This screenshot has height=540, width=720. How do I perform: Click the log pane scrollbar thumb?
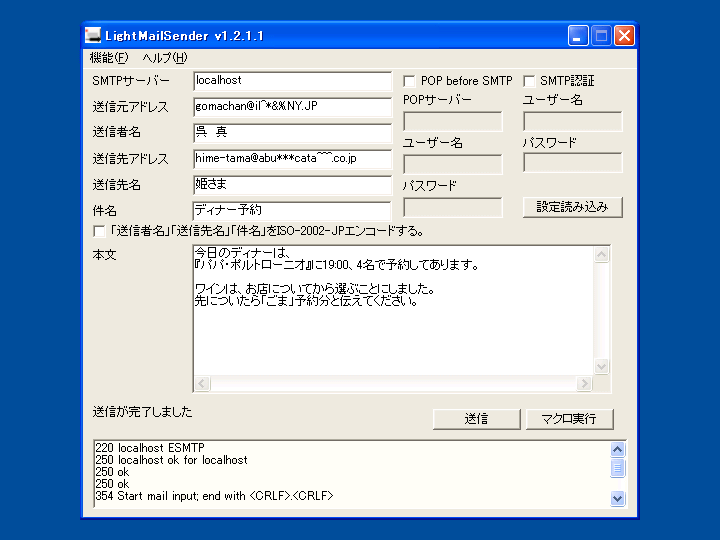pos(618,468)
